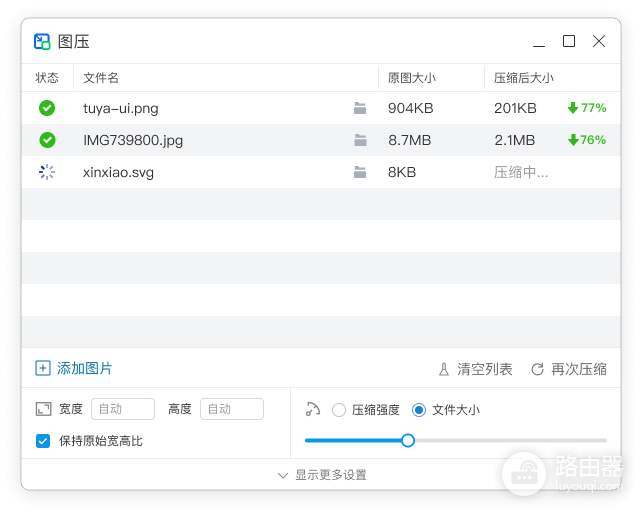Image resolution: width=642 pixels, height=514 pixels.
Task: Click the refresh icon beside 再次压缩
Action: click(x=537, y=369)
